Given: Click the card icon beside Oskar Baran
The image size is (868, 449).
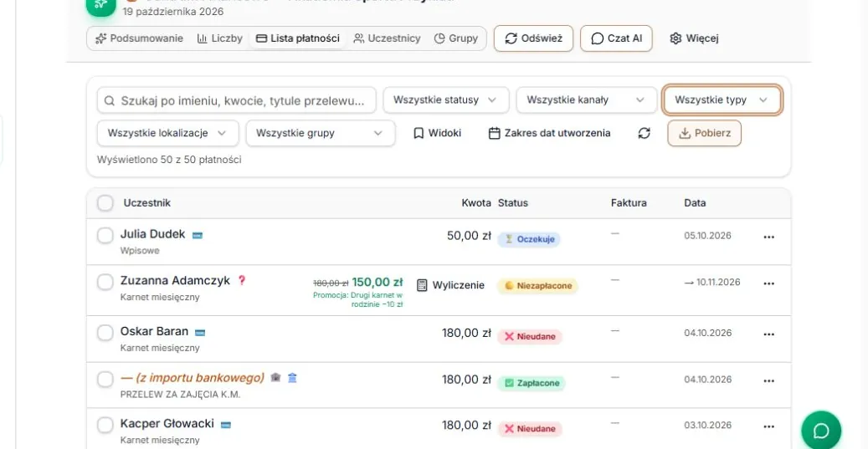Looking at the screenshot, I should [x=200, y=332].
